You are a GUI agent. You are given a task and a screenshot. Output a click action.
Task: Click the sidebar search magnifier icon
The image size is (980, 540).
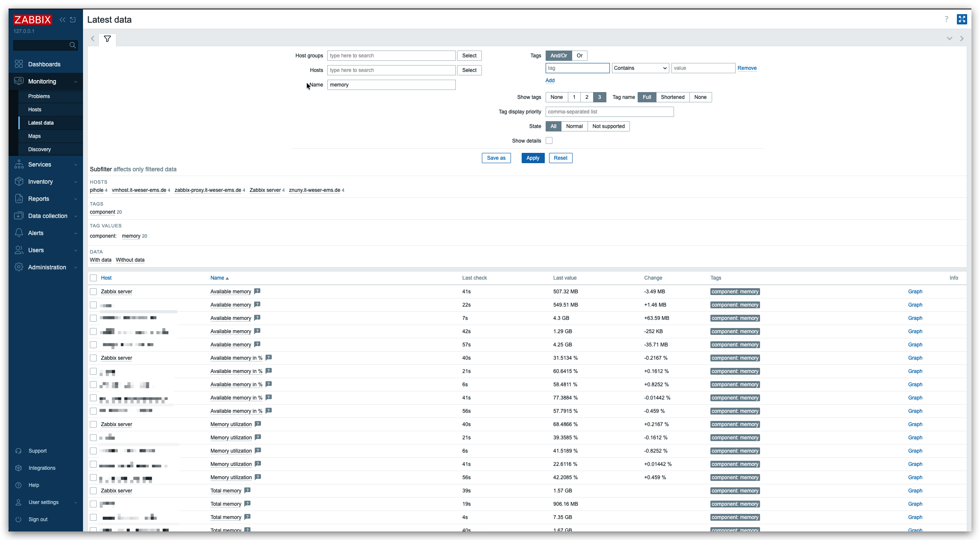73,45
